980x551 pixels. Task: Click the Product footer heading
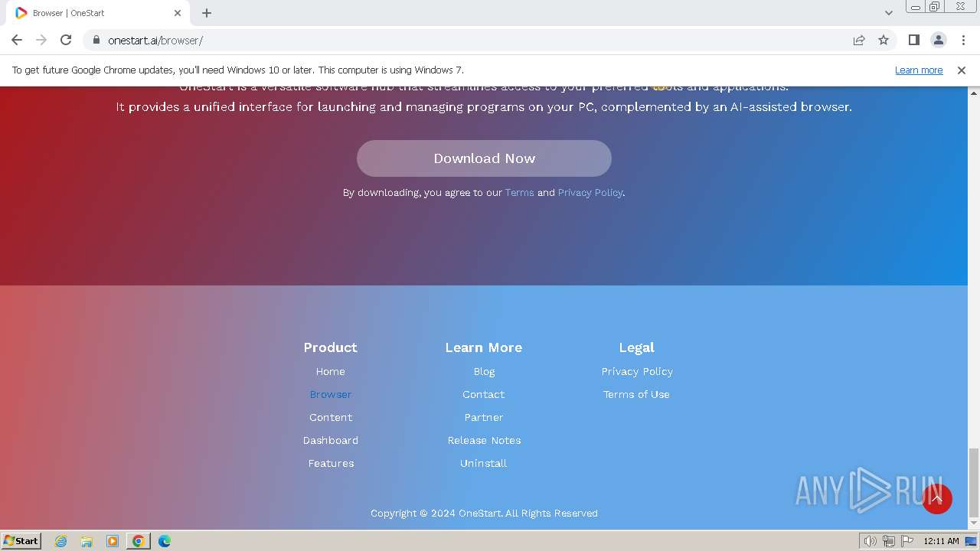click(x=331, y=347)
